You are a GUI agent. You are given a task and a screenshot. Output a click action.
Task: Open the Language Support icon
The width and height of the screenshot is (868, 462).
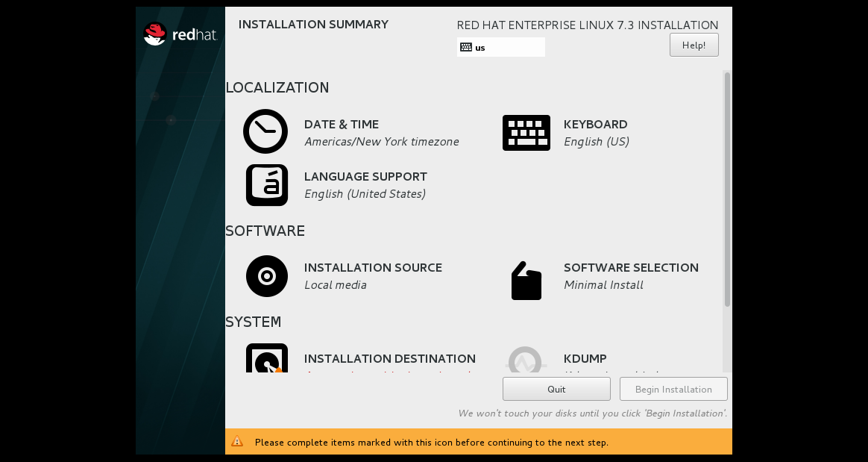tap(267, 185)
